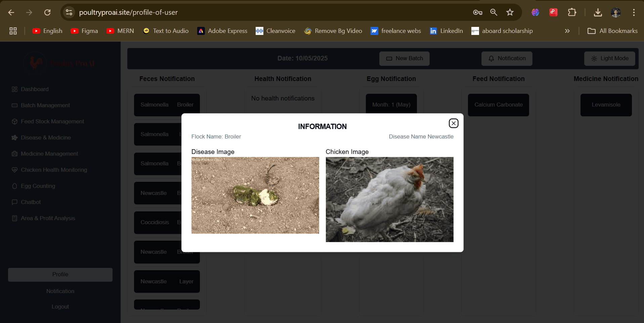Image resolution: width=644 pixels, height=323 pixels.
Task: Open the Levamisole medicine notification
Action: 606,105
